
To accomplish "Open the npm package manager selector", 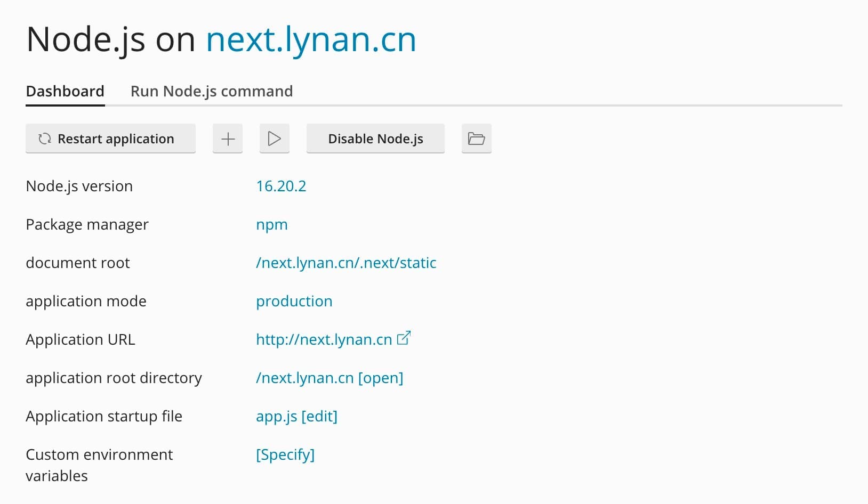I will coord(271,224).
